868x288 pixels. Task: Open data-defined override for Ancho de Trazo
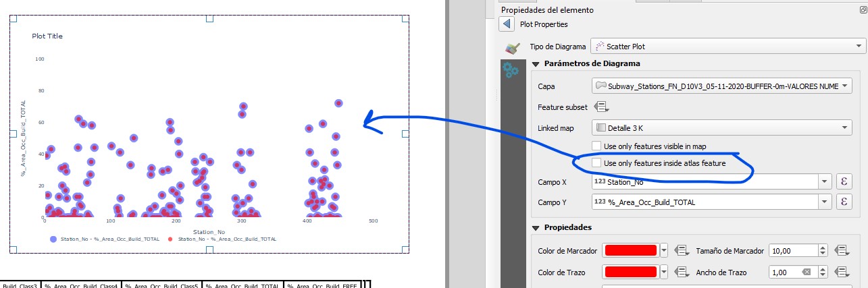click(842, 272)
